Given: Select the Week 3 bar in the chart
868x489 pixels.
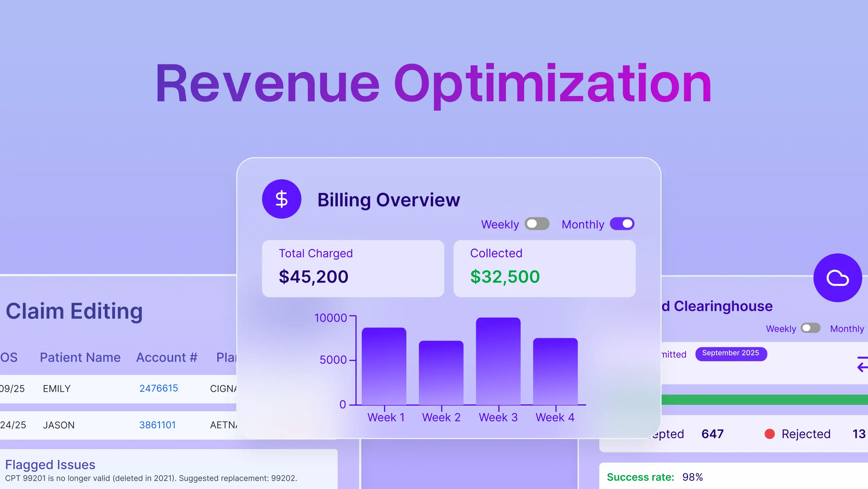Looking at the screenshot, I should (x=498, y=361).
